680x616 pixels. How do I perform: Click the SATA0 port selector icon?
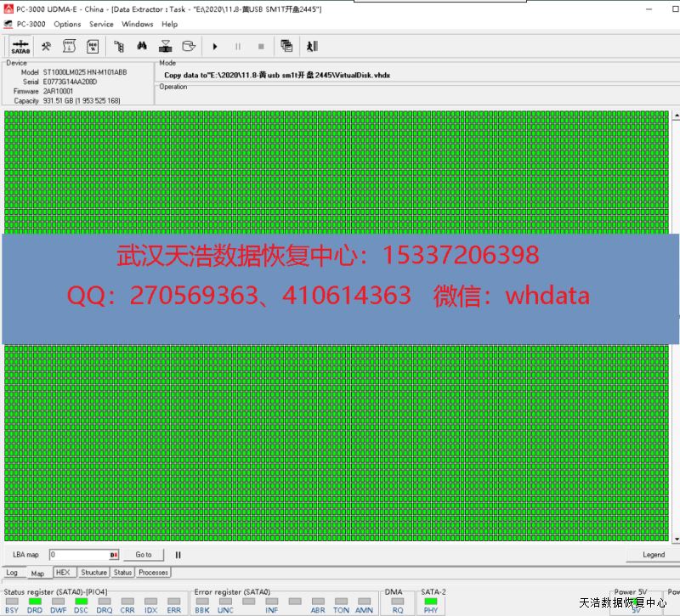click(20, 47)
